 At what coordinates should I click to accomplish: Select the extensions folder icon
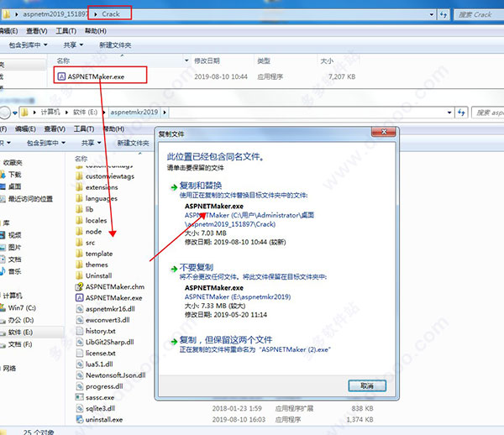click(x=79, y=187)
